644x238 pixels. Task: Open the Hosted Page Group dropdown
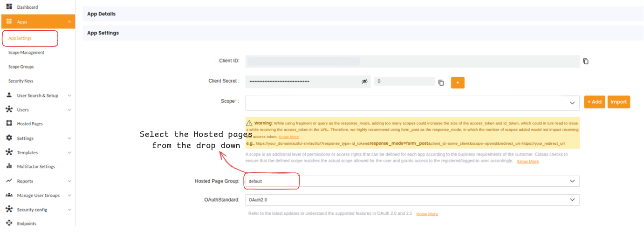(572, 181)
